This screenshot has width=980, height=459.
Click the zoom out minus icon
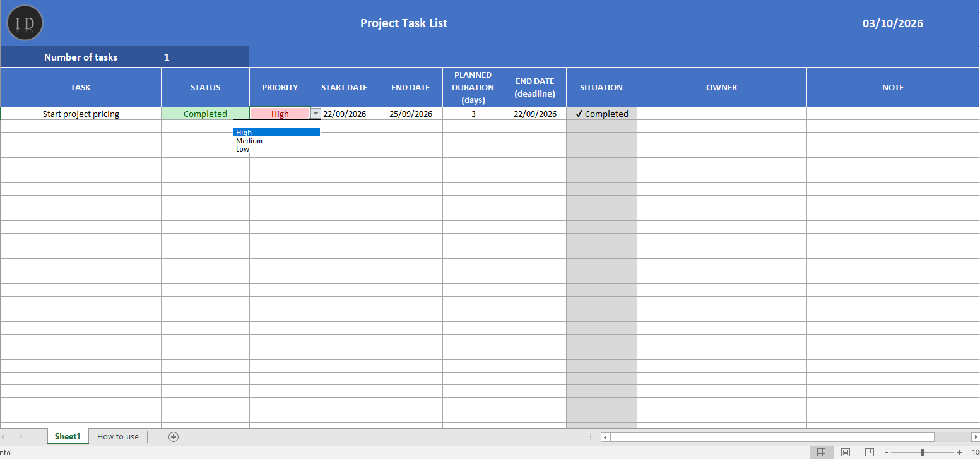(x=887, y=453)
